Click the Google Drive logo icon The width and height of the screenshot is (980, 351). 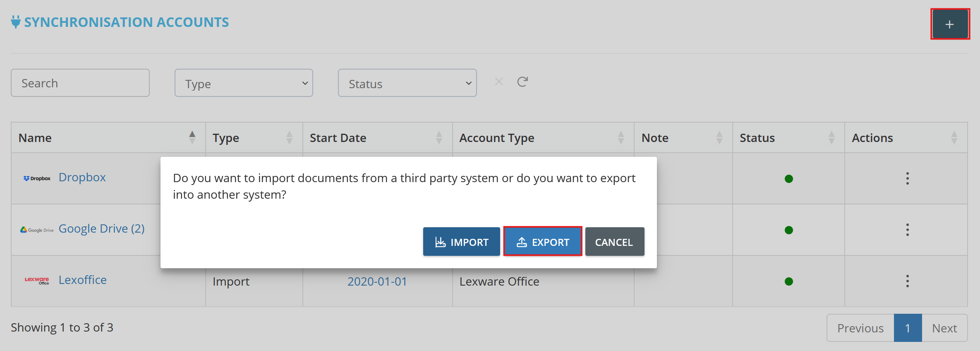point(37,230)
